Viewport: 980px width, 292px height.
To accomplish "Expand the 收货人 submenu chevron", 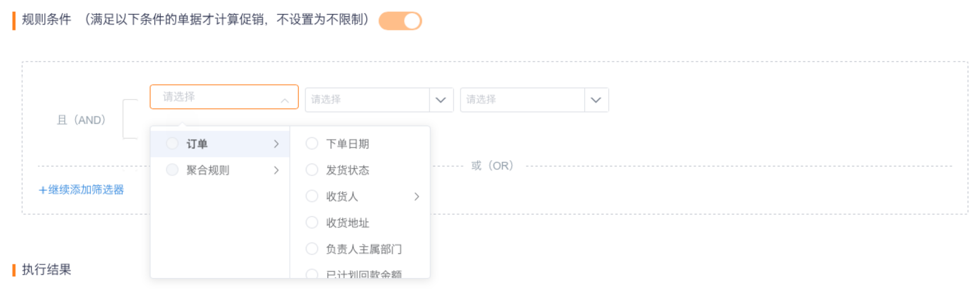I will coord(416,196).
